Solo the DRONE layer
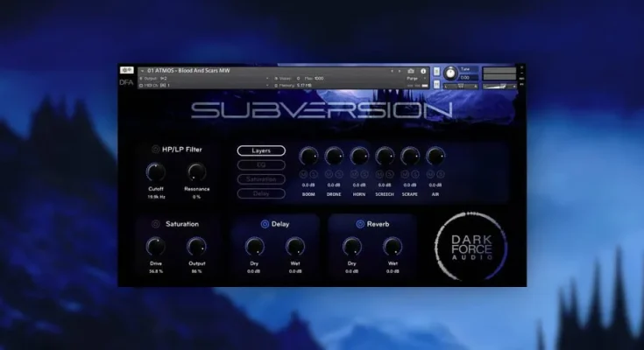Screen dimensions: 644x350 click(x=338, y=173)
